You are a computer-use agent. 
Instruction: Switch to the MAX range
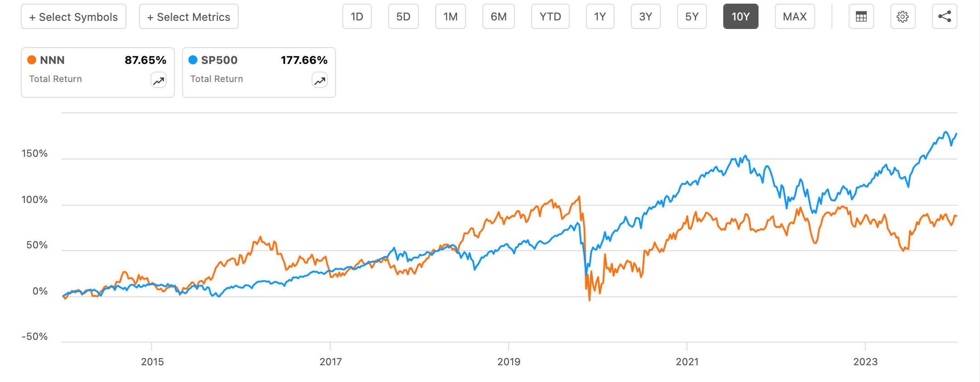pyautogui.click(x=795, y=16)
